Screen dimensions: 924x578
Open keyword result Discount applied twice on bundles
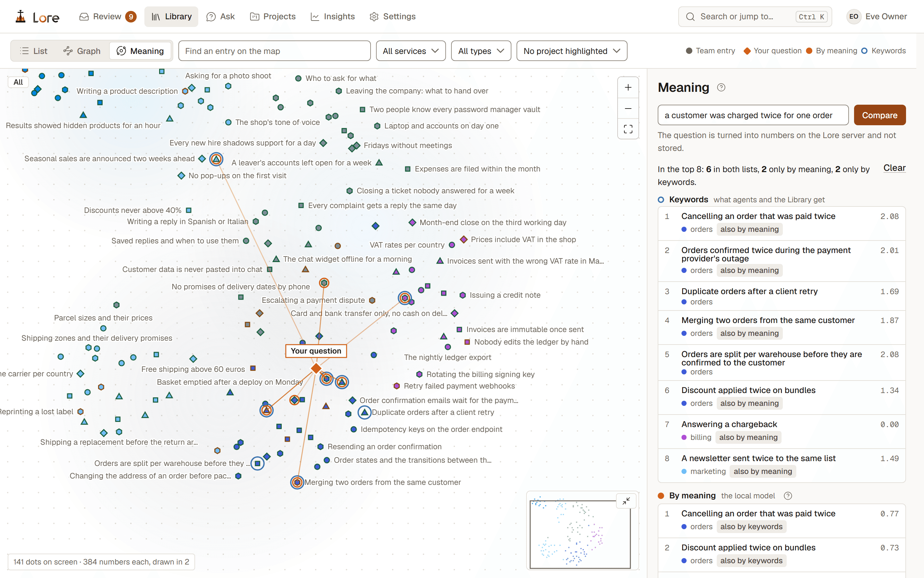[x=781, y=397]
